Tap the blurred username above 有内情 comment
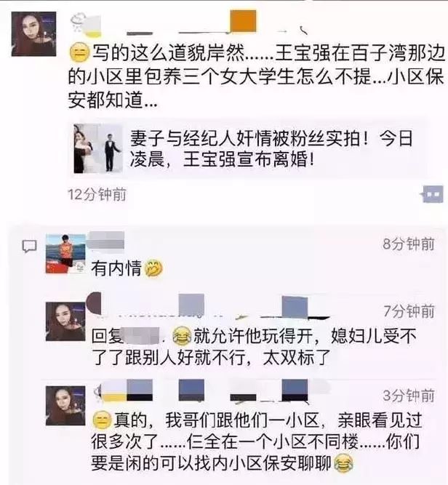This screenshot has width=448, height=485. point(105,240)
